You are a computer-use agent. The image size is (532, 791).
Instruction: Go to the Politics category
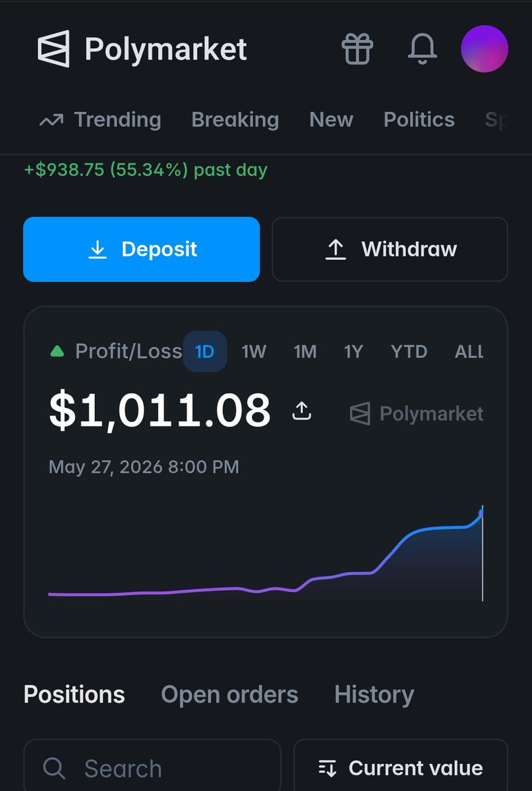pos(419,120)
